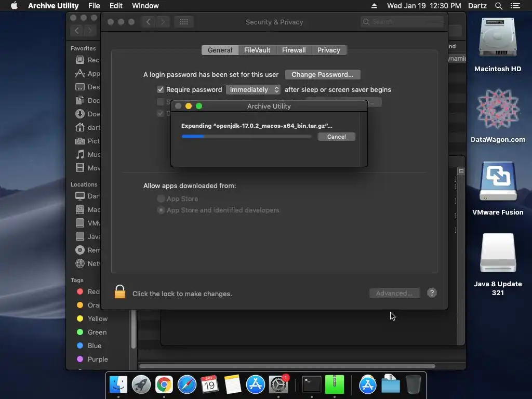
Task: Open Pictures in Finder sidebar
Action: (x=87, y=141)
